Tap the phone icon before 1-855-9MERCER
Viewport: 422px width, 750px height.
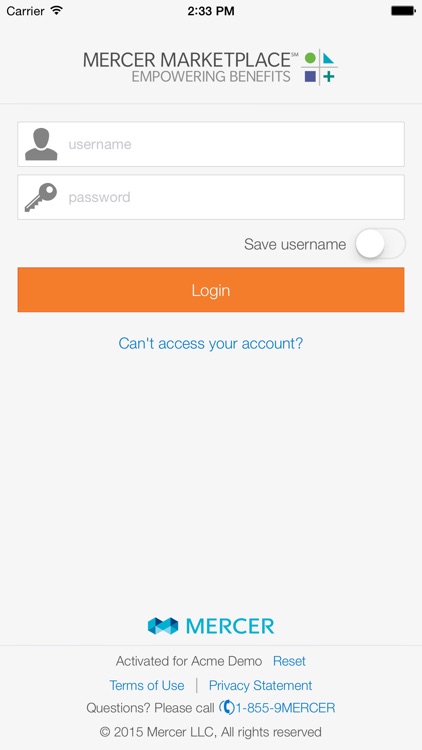point(227,707)
